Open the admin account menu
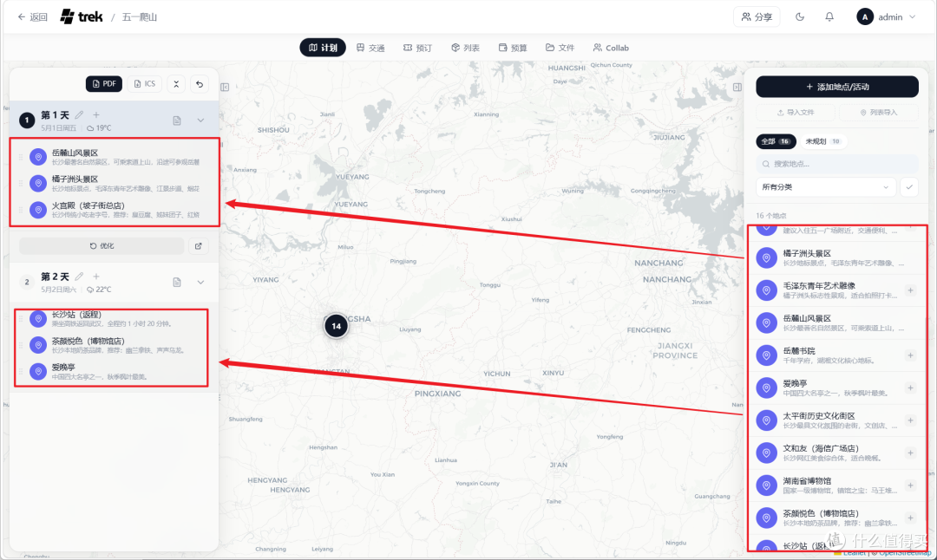 click(x=886, y=16)
